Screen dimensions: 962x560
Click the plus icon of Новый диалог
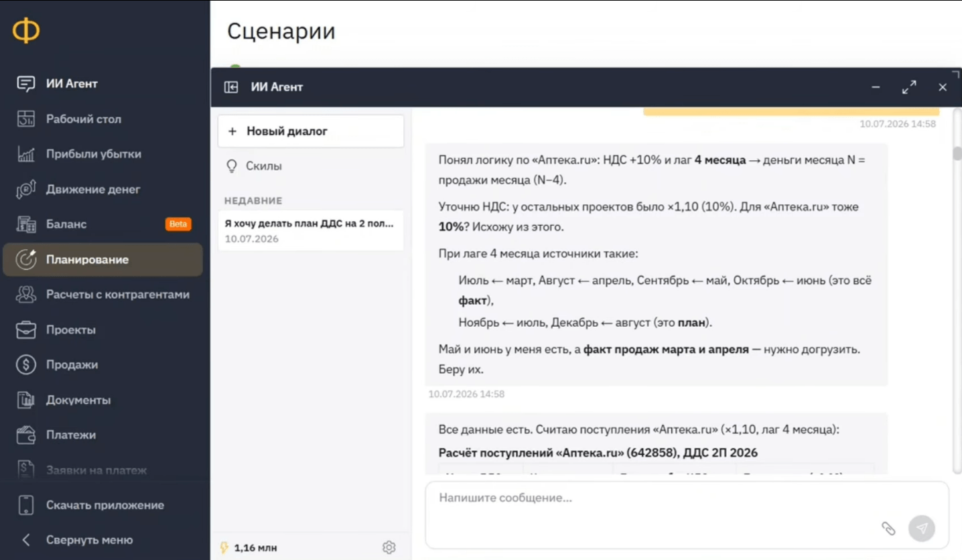pos(232,131)
